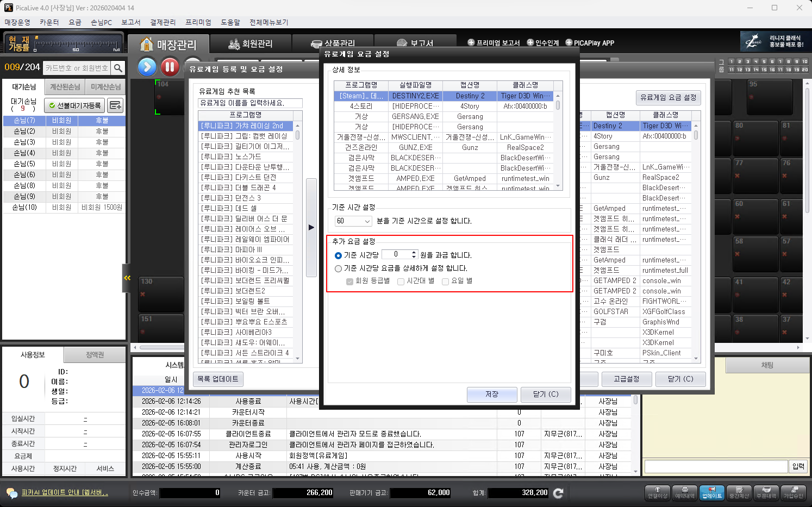This screenshot has height=507, width=812.
Task: Click the 목록 업데이트 button
Action: (x=217, y=379)
